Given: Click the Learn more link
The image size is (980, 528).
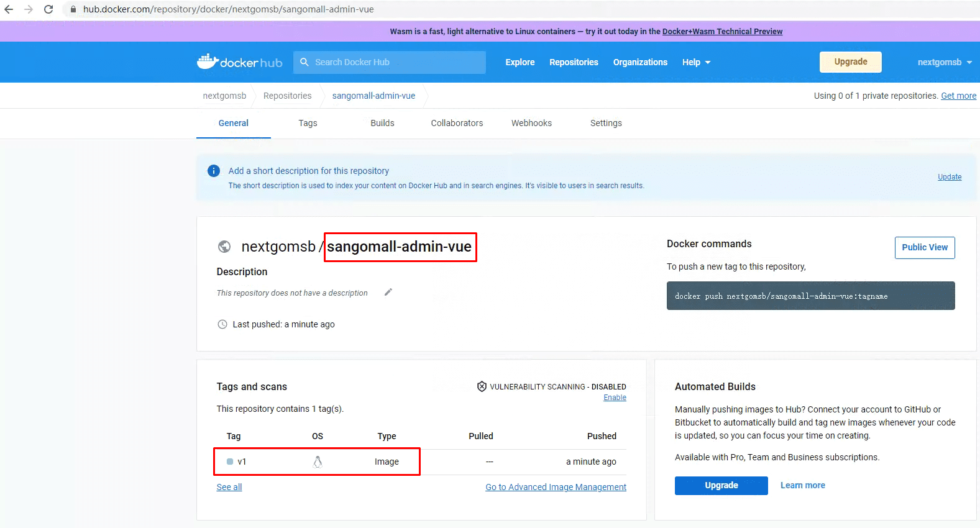Looking at the screenshot, I should point(803,485).
